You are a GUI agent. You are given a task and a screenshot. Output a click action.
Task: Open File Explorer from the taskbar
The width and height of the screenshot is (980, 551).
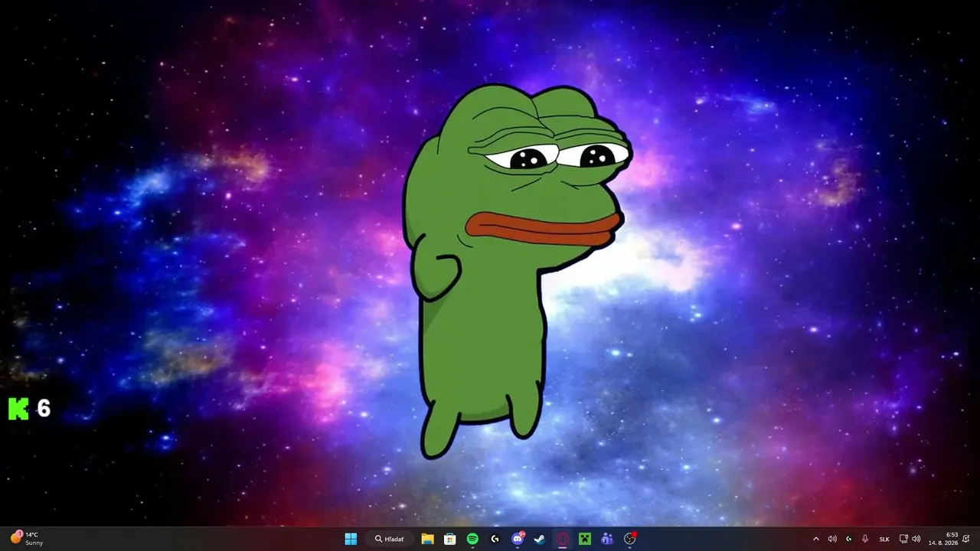pos(427,539)
